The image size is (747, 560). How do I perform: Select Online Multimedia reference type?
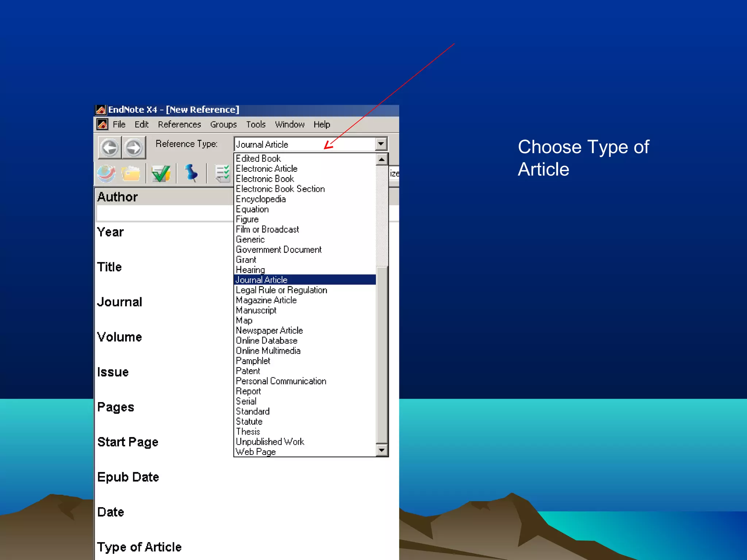(305, 351)
